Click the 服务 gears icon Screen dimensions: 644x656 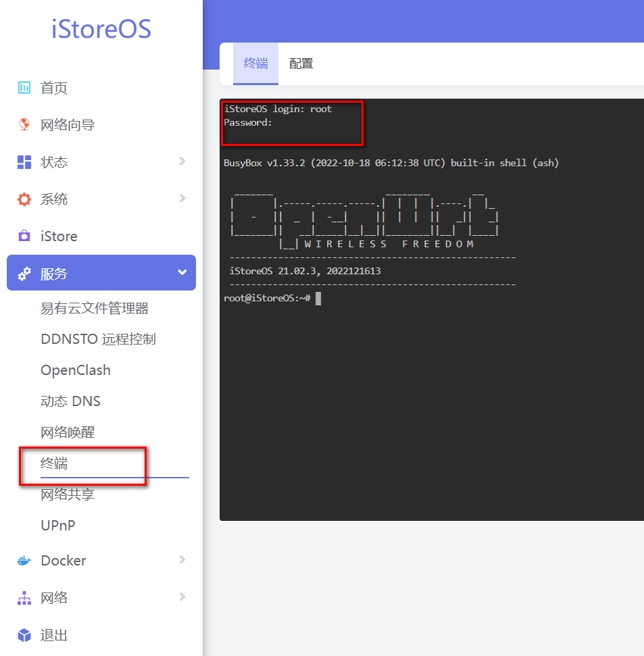pos(24,274)
